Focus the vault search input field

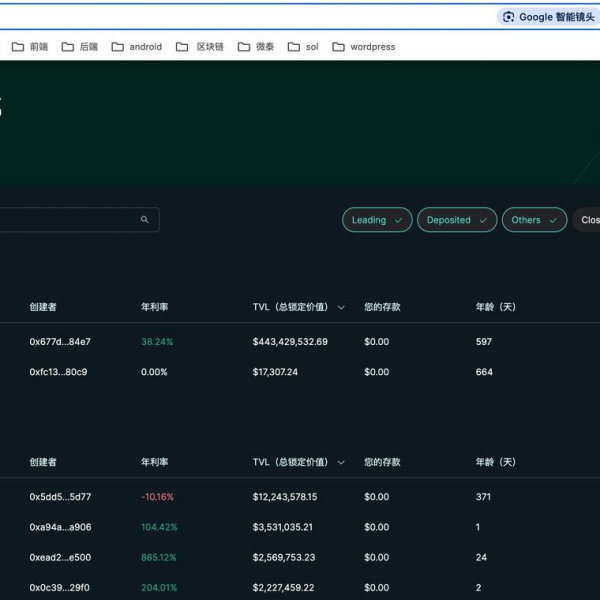[78, 219]
